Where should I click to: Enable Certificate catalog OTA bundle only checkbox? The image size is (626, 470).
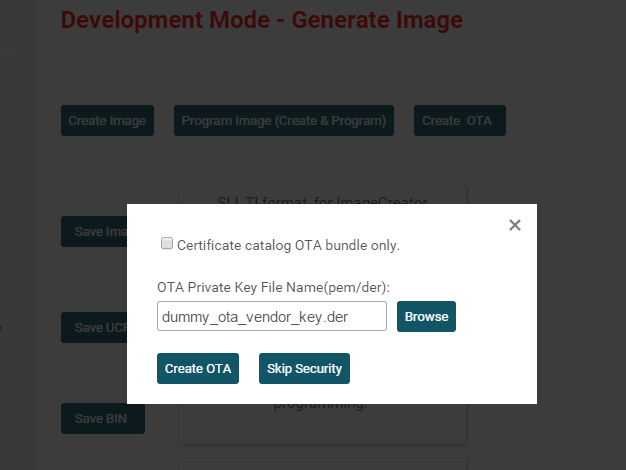167,243
